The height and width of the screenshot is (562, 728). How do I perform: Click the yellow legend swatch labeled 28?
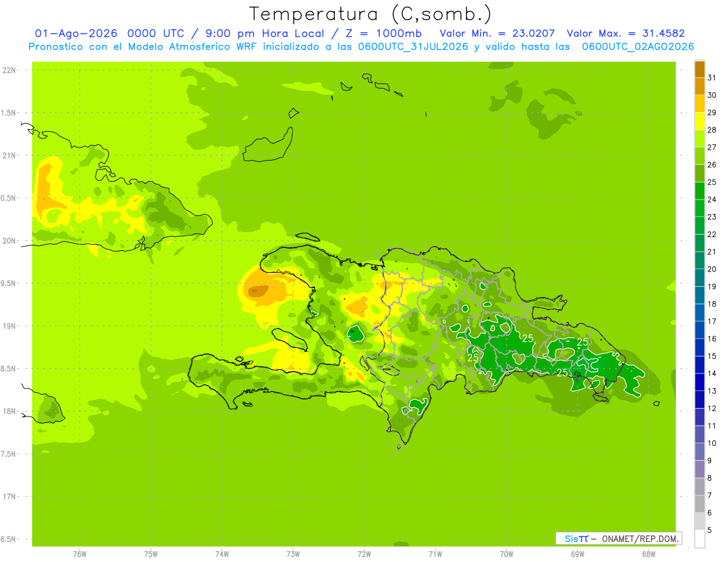[x=699, y=121]
